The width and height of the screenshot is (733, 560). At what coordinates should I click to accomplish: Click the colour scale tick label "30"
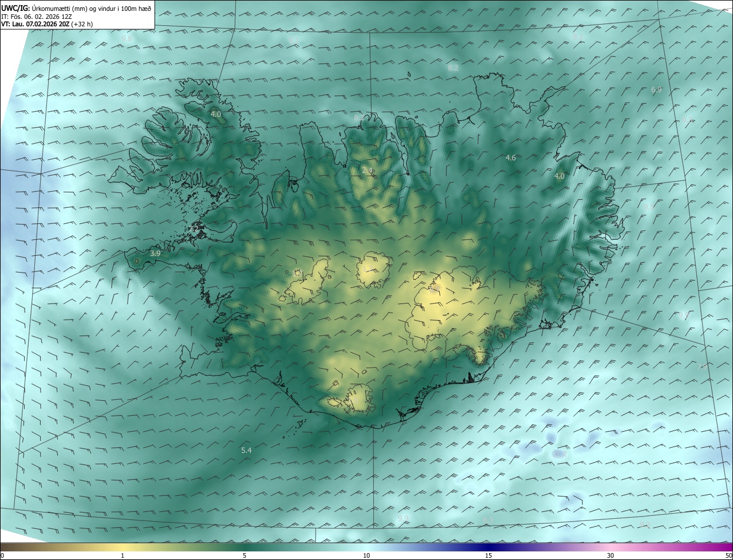coord(610,556)
